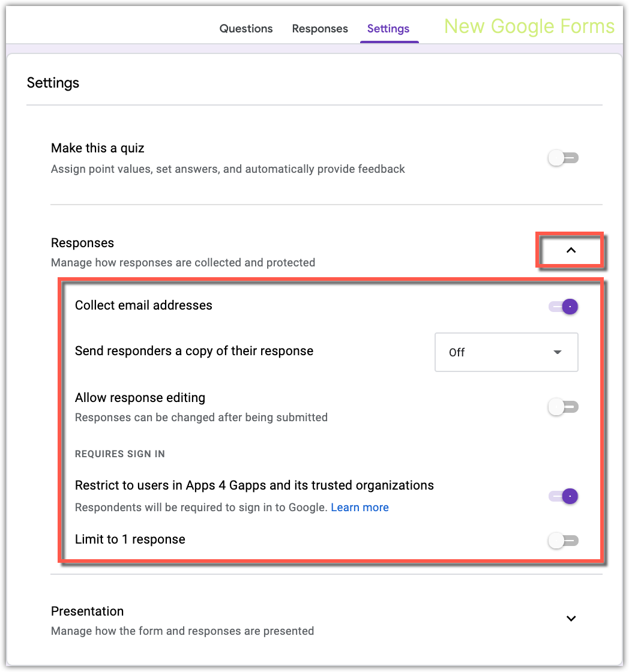Click the Settings section heading

pyautogui.click(x=53, y=83)
